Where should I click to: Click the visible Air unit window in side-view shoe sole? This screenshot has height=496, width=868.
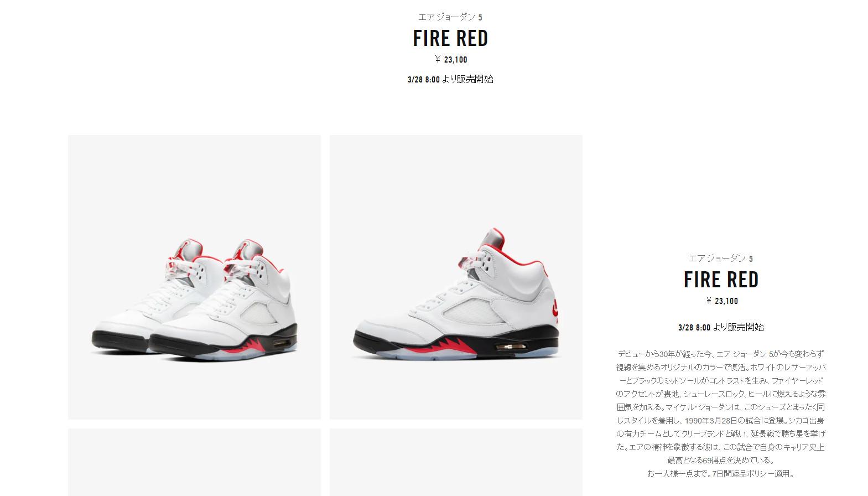tap(511, 347)
